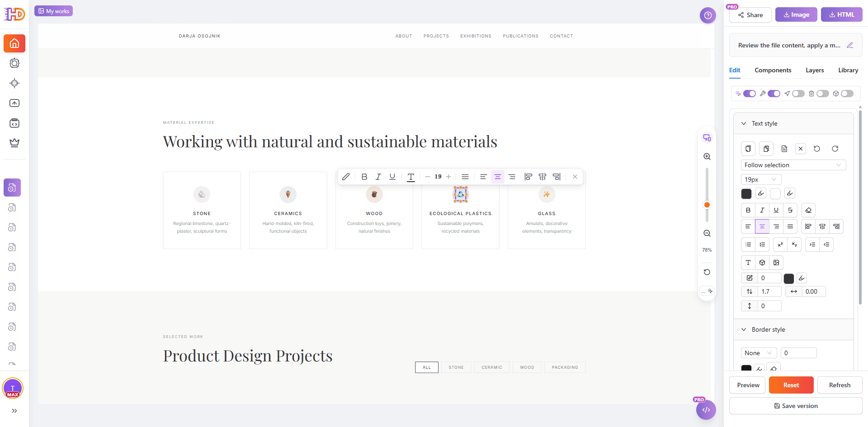
Task: Click the help question mark icon
Action: (708, 15)
